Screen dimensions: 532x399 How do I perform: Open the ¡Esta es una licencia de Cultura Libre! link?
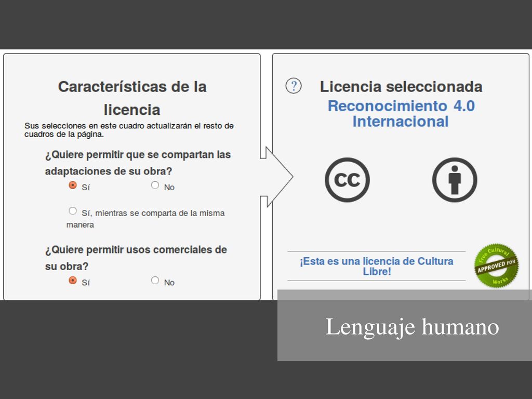coord(377,267)
